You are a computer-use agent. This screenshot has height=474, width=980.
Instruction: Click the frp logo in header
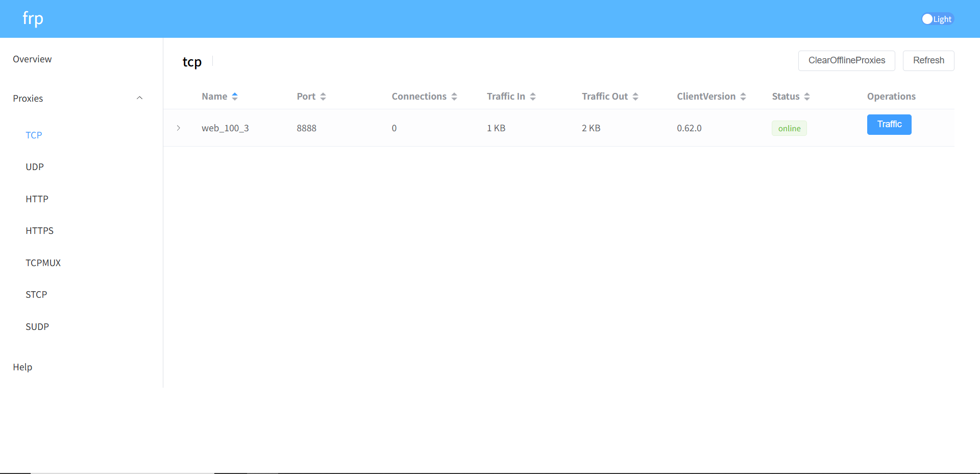33,19
